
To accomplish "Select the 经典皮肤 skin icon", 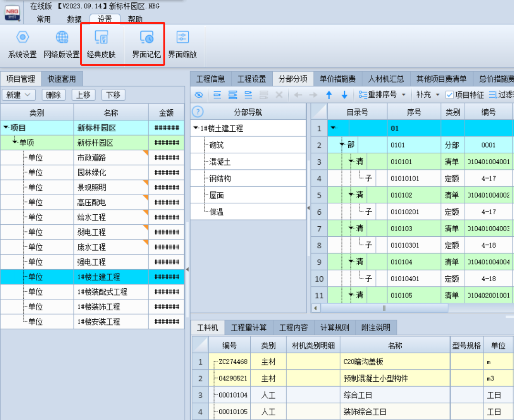I will pos(101,37).
